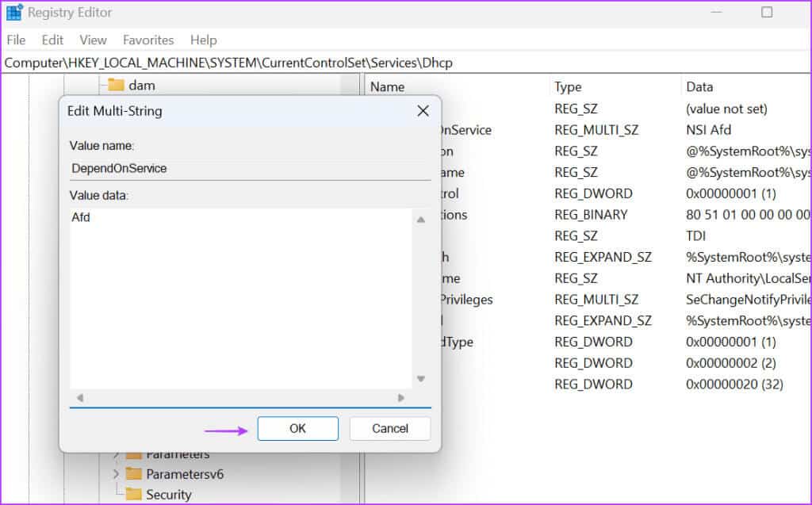Click the Registry Editor app icon
Viewport: 812px width, 505px height.
pyautogui.click(x=14, y=12)
